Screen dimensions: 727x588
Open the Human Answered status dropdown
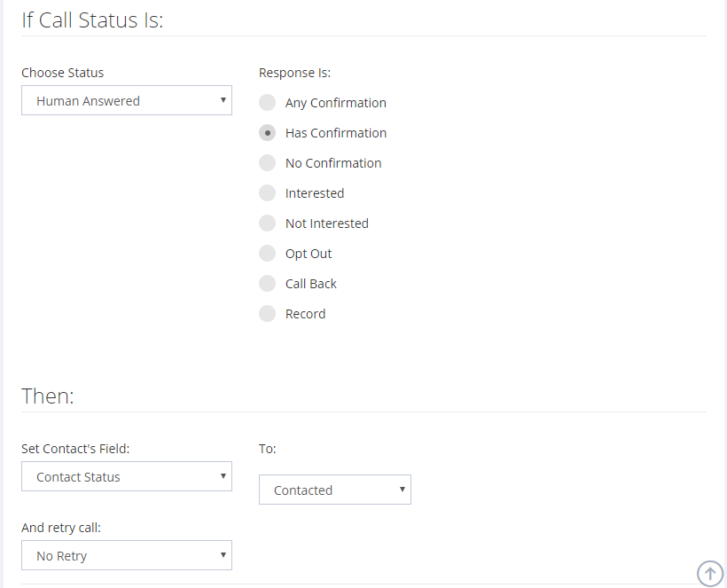[x=127, y=101]
